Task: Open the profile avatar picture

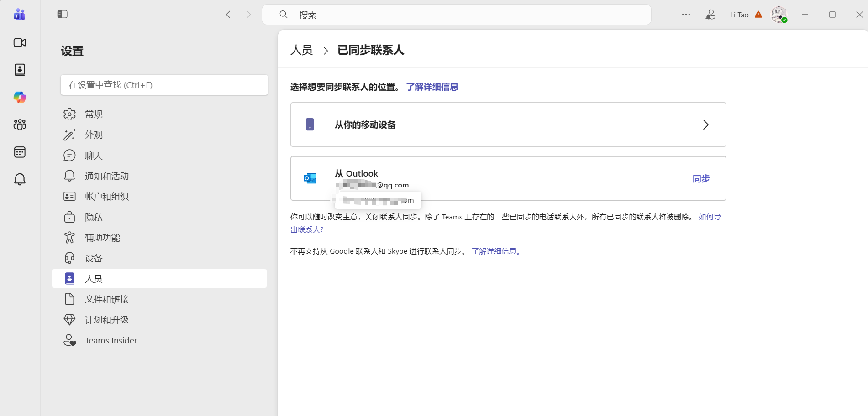Action: 779,15
